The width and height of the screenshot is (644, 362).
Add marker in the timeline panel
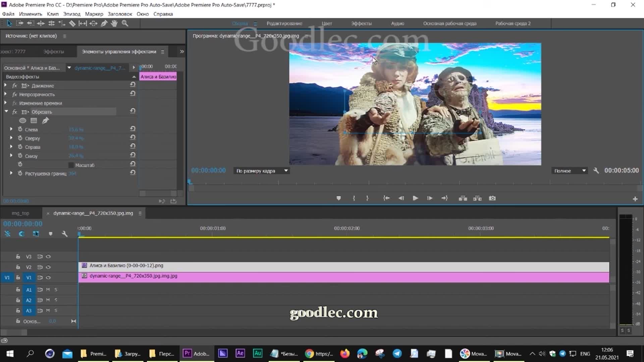(51, 234)
